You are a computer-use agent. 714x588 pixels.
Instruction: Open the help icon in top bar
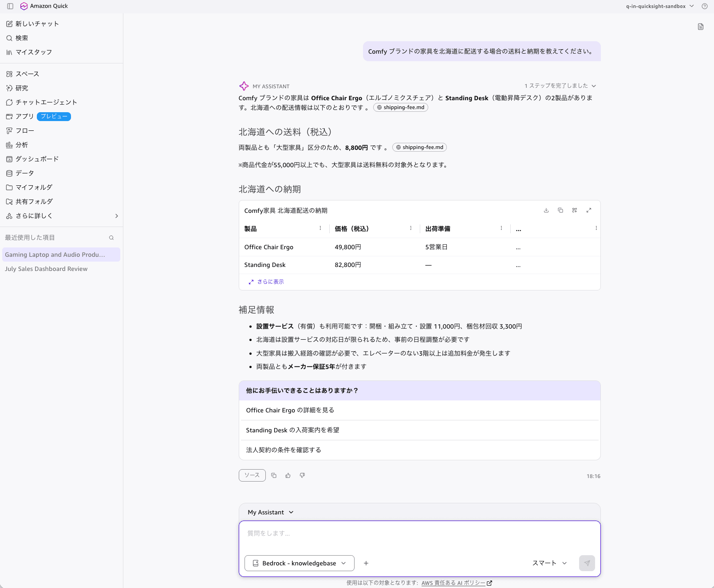click(x=704, y=6)
